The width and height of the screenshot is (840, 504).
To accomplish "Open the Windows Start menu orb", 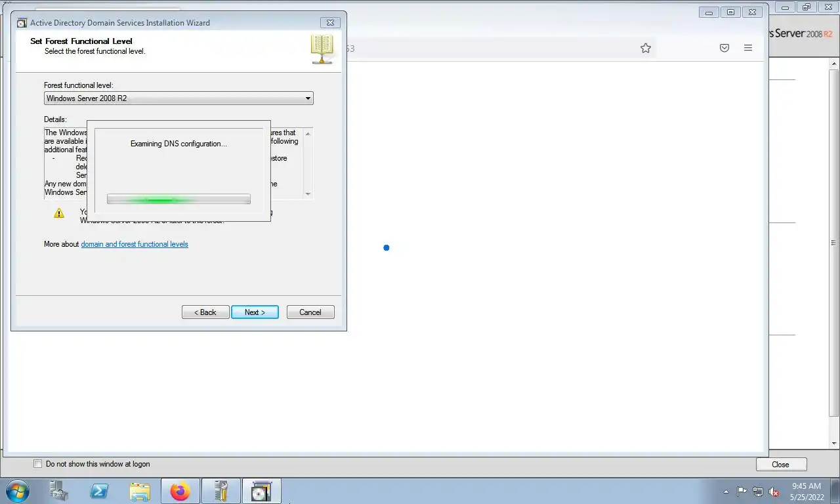I will [16, 491].
